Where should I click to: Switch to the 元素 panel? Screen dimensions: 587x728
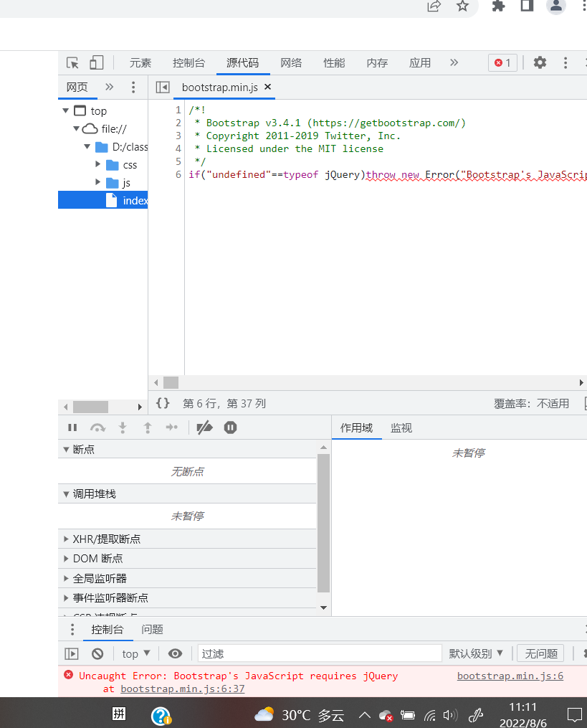[140, 62]
